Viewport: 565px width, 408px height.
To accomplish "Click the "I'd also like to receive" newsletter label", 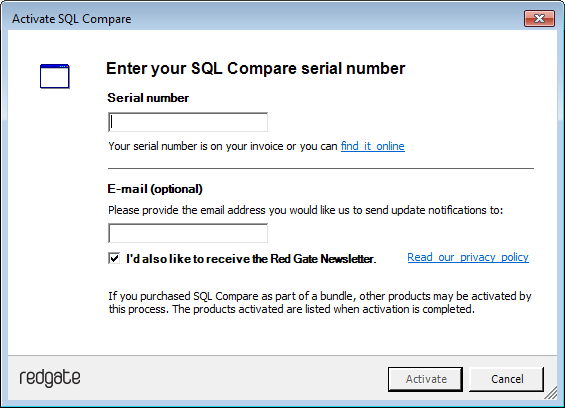I will (x=251, y=259).
